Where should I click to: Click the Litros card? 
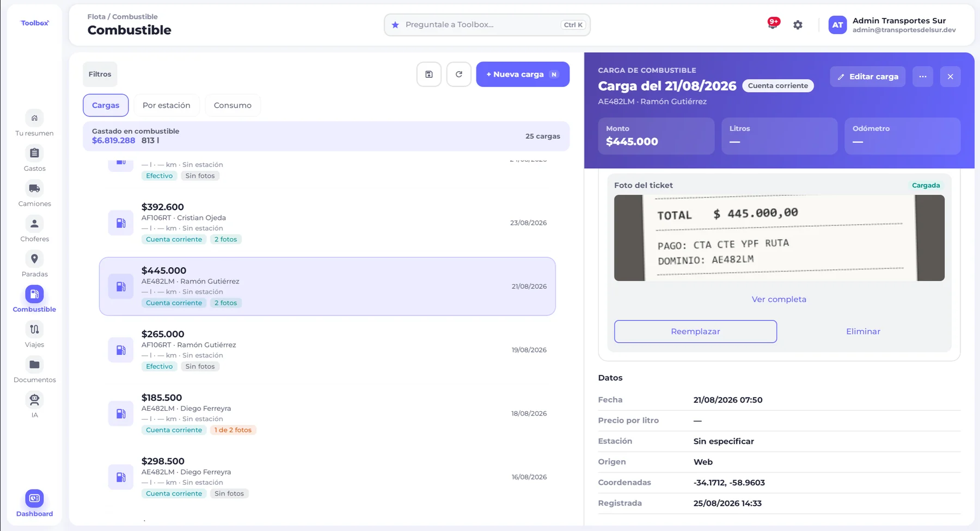point(780,136)
